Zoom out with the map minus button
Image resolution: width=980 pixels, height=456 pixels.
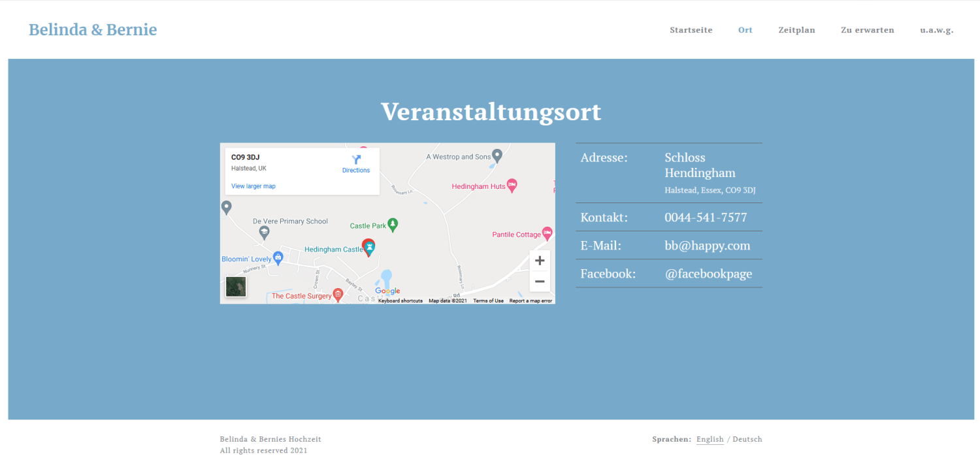pyautogui.click(x=540, y=282)
